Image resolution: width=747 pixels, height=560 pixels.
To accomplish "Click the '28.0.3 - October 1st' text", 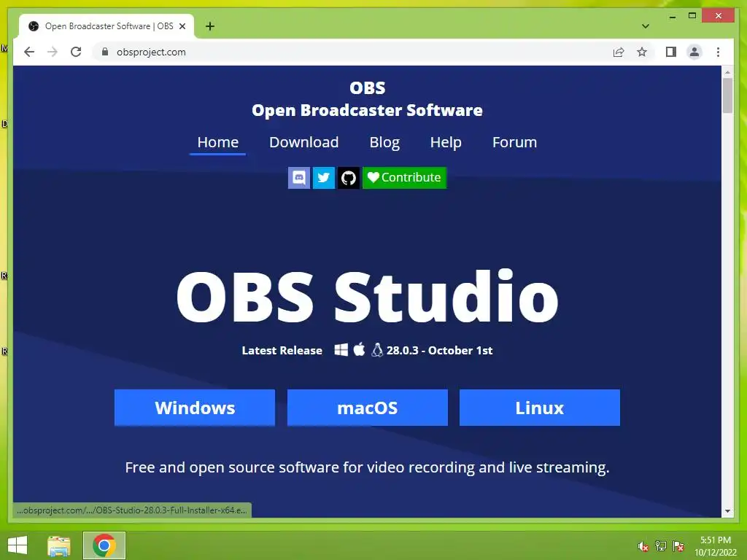I will [x=439, y=351].
